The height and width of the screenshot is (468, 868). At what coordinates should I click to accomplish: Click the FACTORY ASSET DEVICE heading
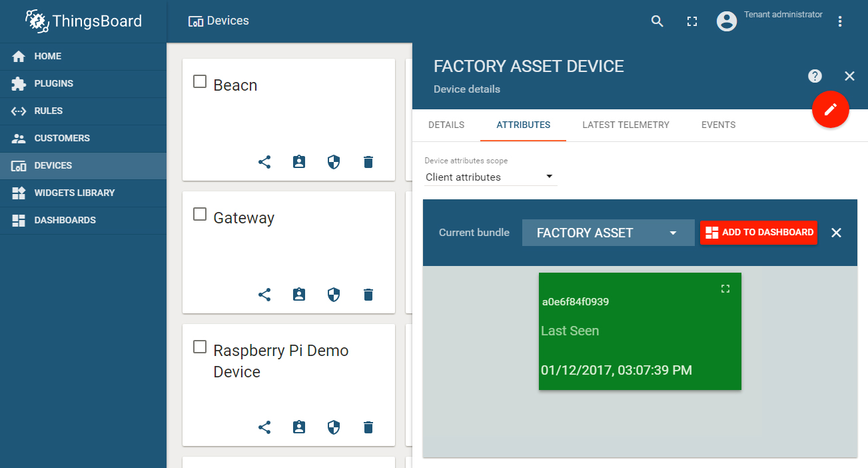pos(529,67)
